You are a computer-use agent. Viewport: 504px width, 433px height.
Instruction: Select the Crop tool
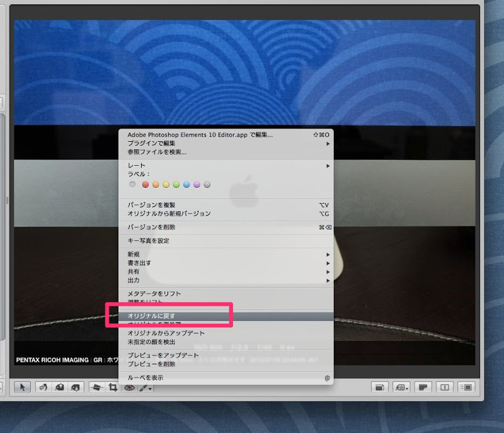click(x=113, y=388)
